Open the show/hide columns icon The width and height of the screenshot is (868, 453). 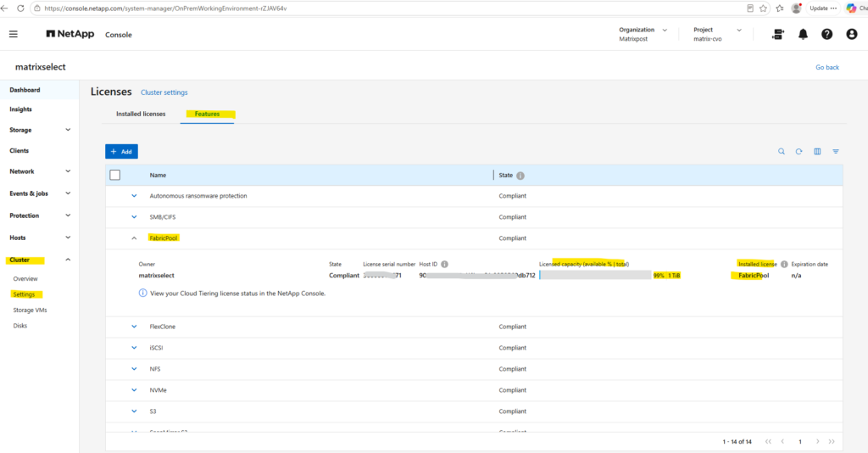coord(817,151)
